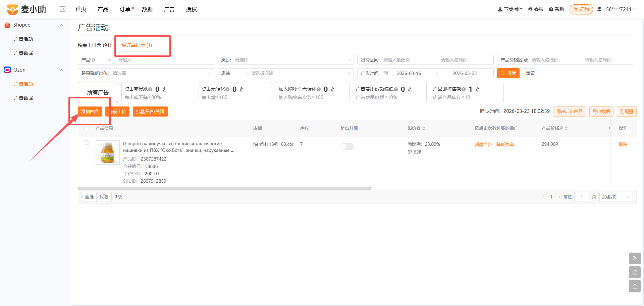Image resolution: width=644 pixels, height=306 pixels.
Task: Open the 是否降低出价 dropdown
Action: click(146, 73)
